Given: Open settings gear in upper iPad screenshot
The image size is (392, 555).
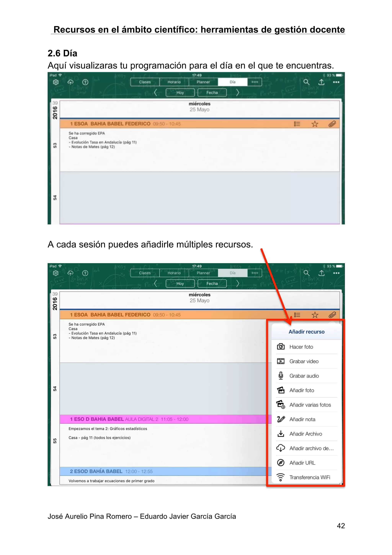Looking at the screenshot, I should click(x=56, y=82).
